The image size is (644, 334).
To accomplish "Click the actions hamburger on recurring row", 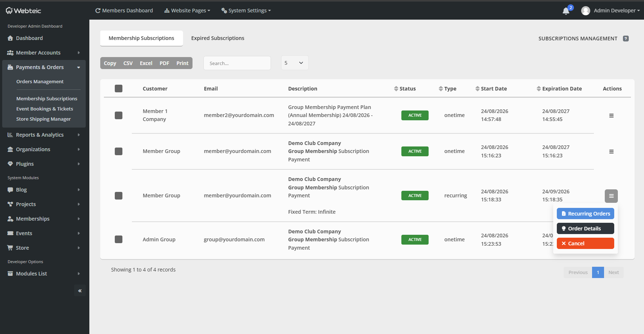I will (x=611, y=196).
